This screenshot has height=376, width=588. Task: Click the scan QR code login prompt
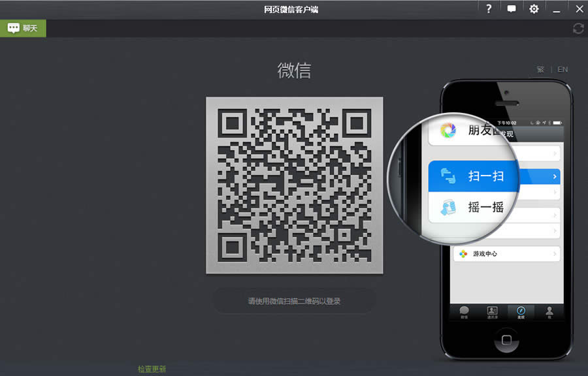(294, 301)
